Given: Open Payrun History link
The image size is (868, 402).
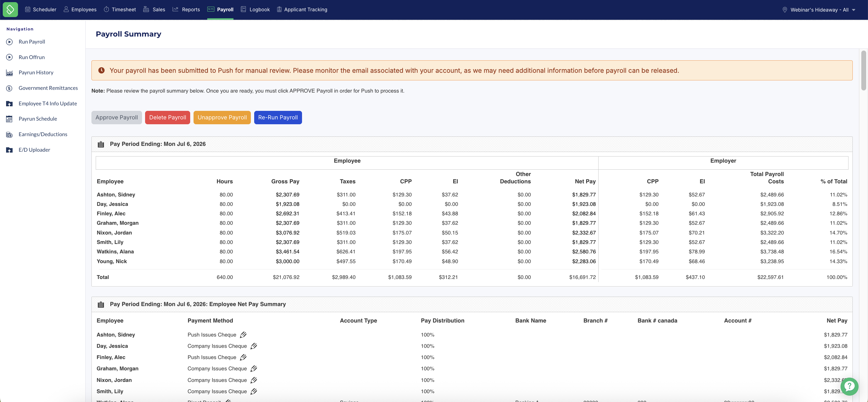Looking at the screenshot, I should (36, 72).
